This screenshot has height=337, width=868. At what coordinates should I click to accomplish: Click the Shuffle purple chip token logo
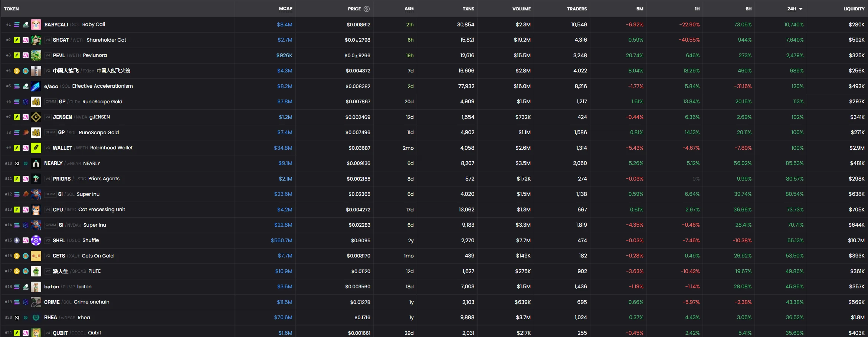tap(36, 240)
